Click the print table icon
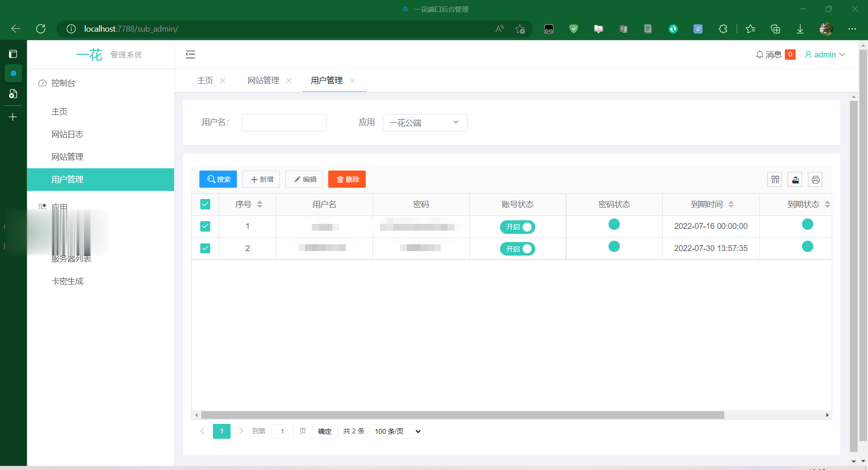 point(815,180)
